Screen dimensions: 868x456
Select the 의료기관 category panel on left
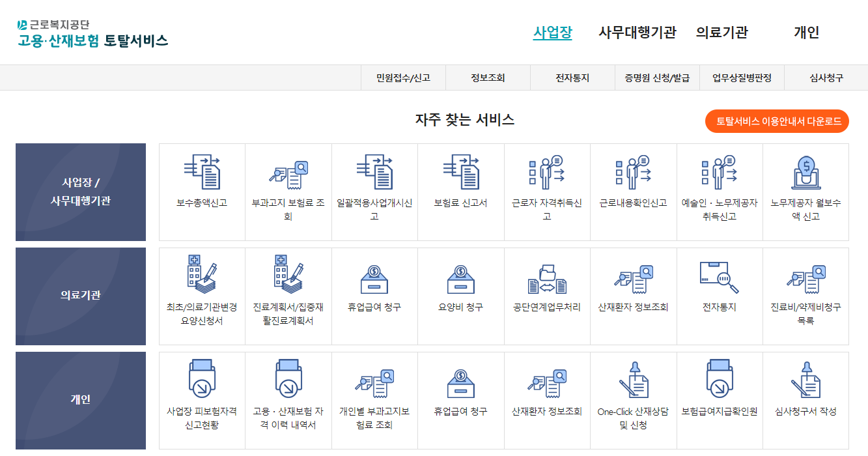tap(81, 296)
